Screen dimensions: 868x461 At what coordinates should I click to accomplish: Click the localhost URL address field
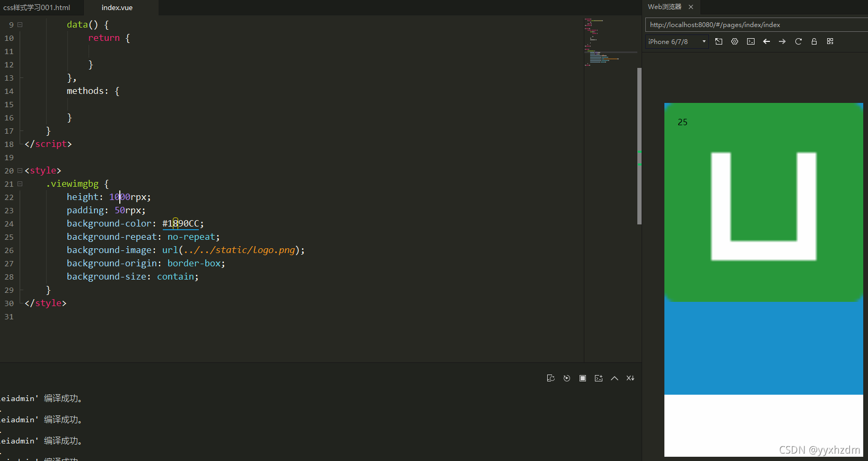click(756, 24)
